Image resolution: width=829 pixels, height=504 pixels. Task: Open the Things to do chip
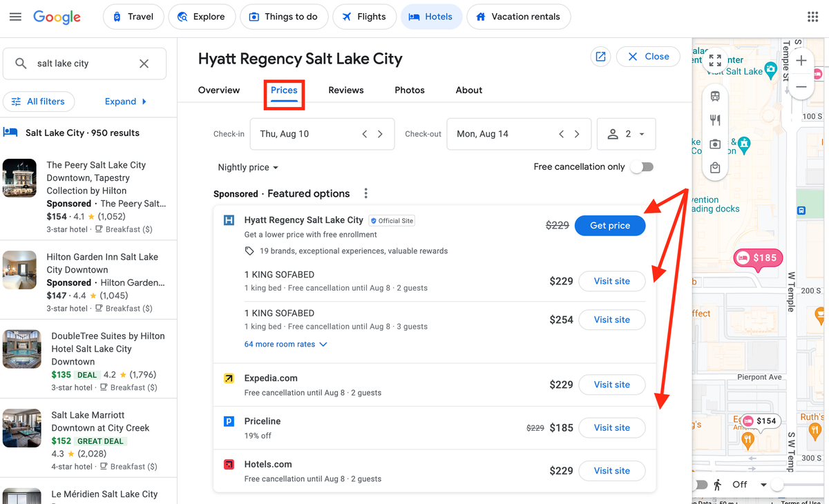[284, 17]
